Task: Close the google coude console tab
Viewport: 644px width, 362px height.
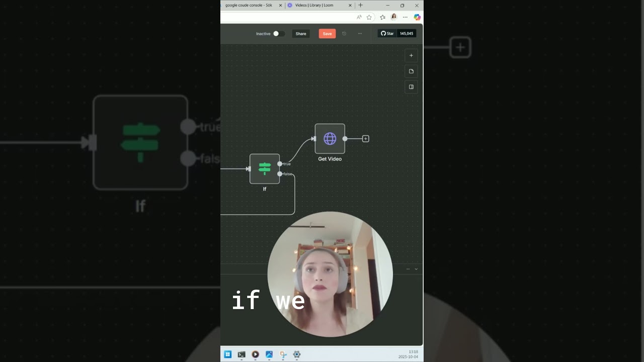Action: [281, 5]
